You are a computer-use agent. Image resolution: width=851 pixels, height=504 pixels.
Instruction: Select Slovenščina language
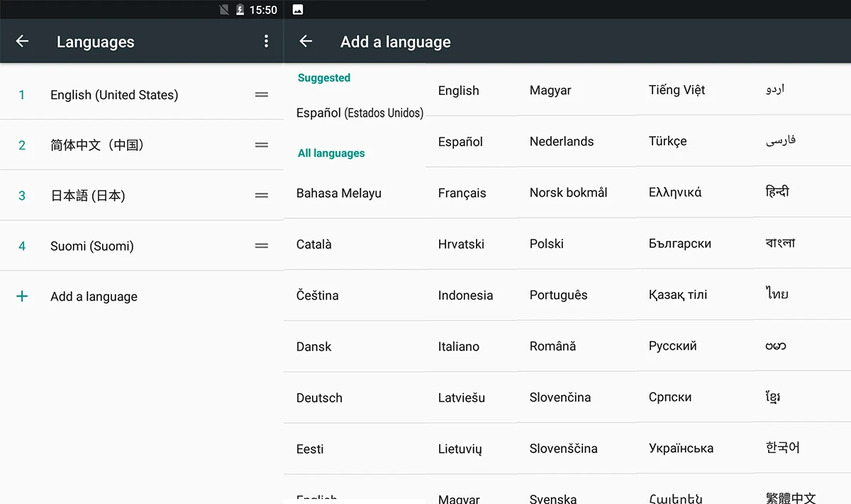tap(564, 448)
